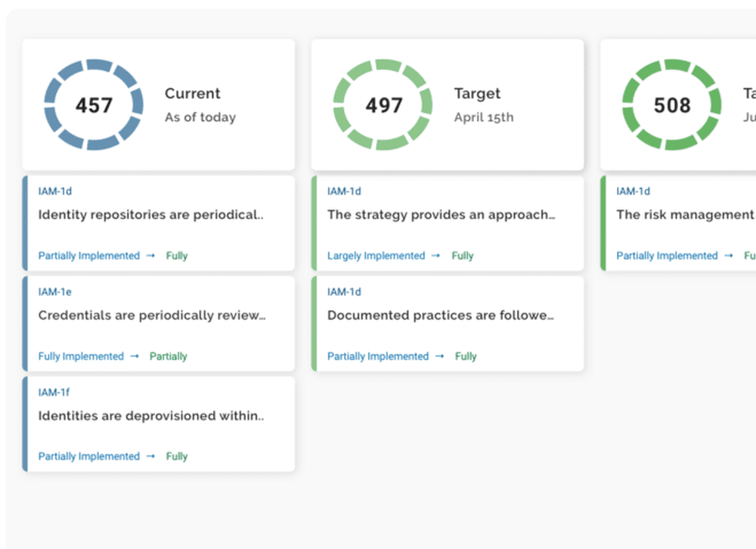Click IAM-1f code label
756x549 pixels.
[54, 392]
